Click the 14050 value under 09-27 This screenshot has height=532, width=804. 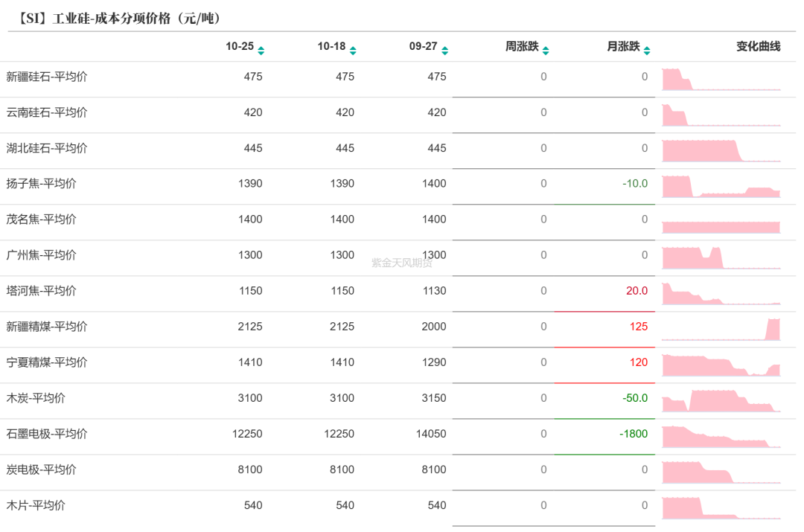(431, 434)
